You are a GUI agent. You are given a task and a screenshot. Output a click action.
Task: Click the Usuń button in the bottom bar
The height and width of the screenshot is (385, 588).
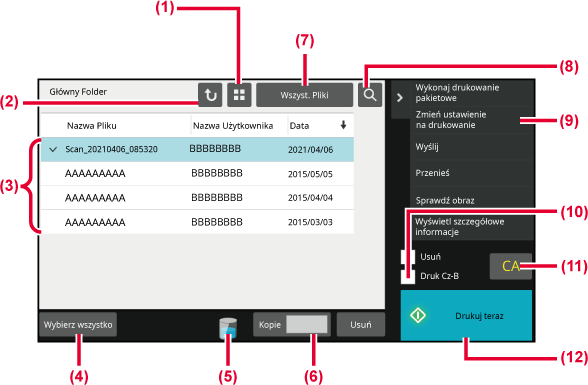coord(361,324)
